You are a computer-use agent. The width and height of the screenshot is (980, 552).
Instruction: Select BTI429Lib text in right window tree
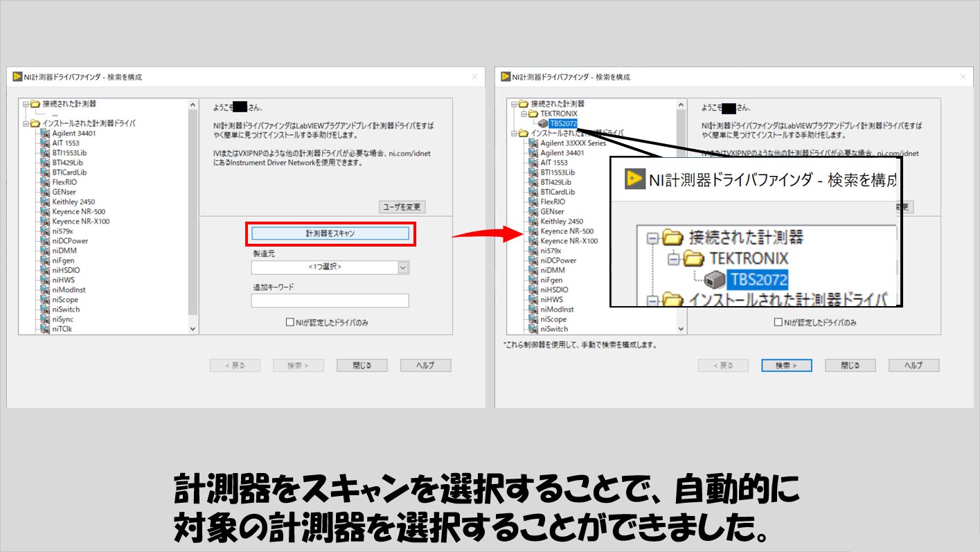coord(556,182)
